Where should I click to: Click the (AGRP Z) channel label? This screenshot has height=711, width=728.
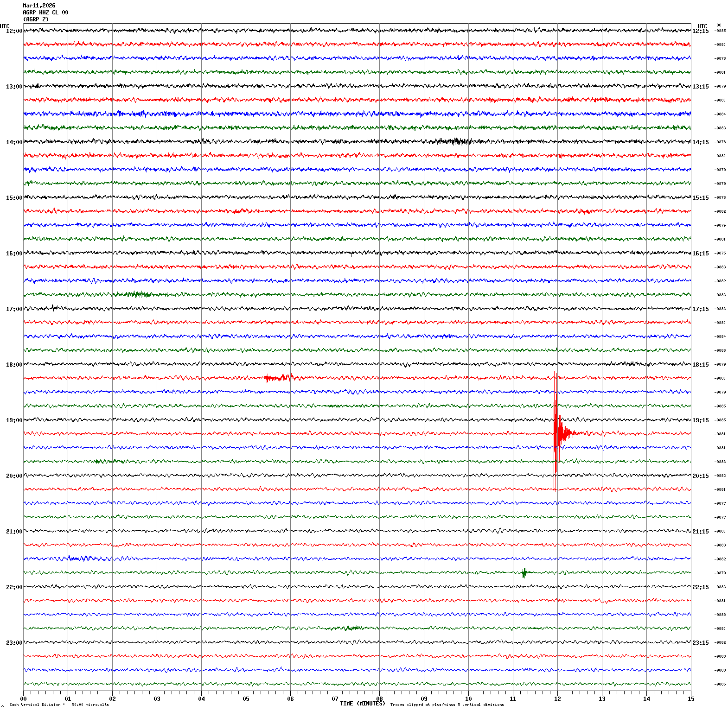(36, 19)
